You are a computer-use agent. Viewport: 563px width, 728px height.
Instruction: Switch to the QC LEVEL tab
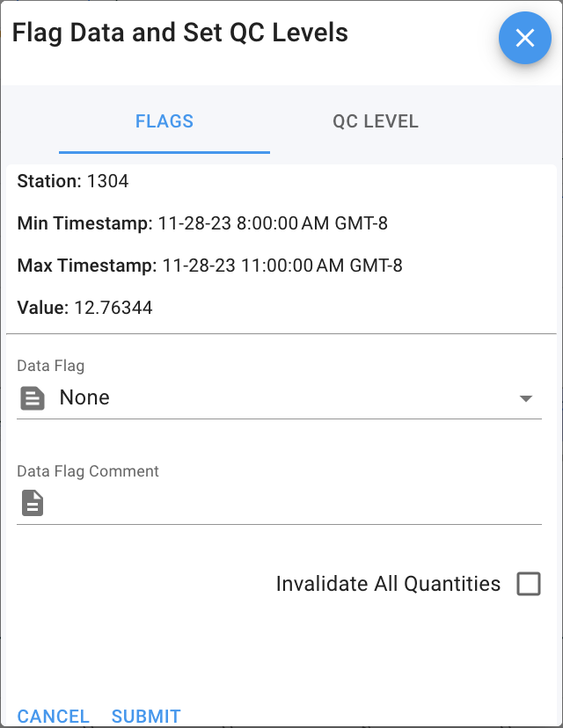tap(376, 121)
